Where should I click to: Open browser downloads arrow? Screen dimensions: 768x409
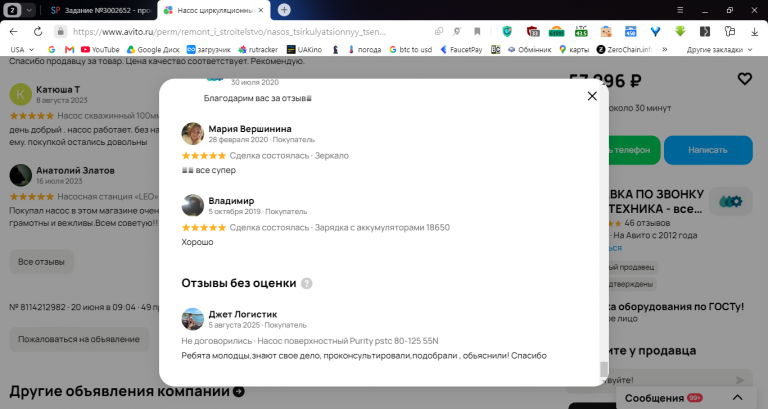click(754, 31)
